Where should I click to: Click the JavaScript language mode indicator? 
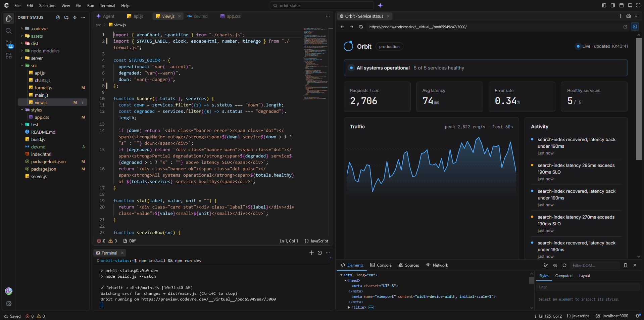316,241
